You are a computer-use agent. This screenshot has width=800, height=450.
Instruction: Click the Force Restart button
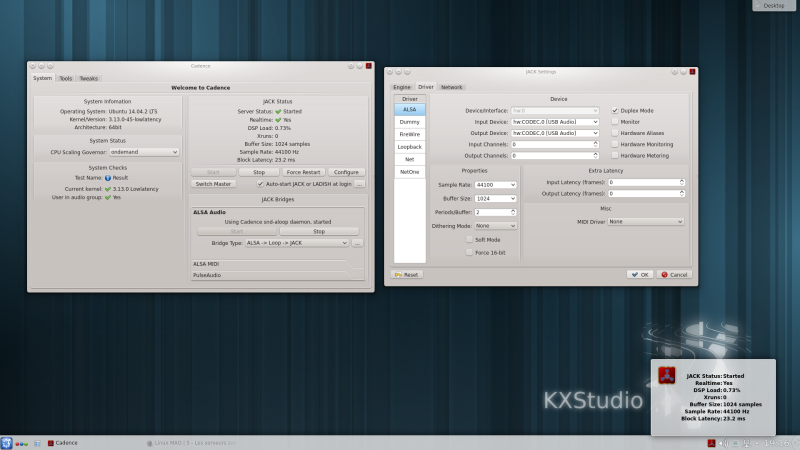[x=302, y=172]
